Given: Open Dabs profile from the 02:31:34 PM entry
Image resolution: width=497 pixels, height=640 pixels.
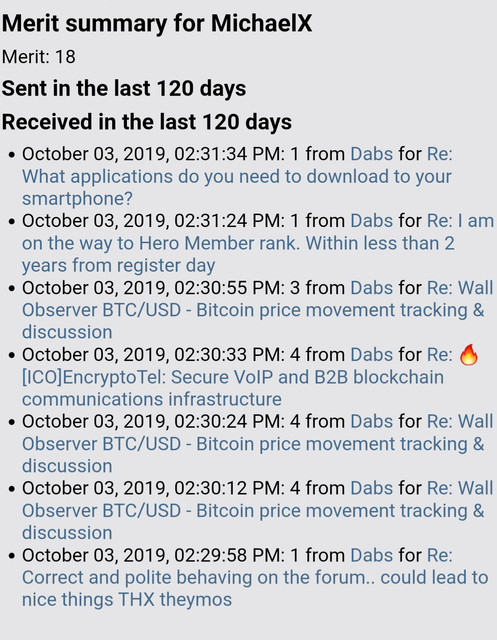Looking at the screenshot, I should 372,154.
